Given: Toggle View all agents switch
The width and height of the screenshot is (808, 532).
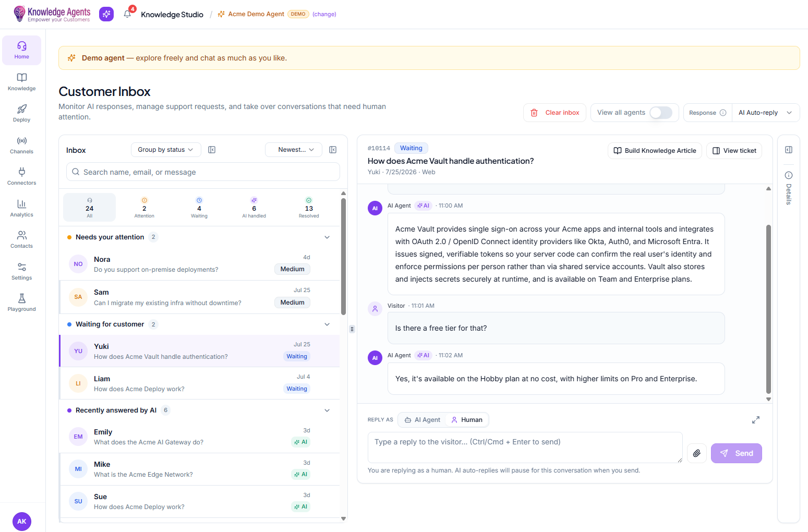Looking at the screenshot, I should click(x=661, y=113).
